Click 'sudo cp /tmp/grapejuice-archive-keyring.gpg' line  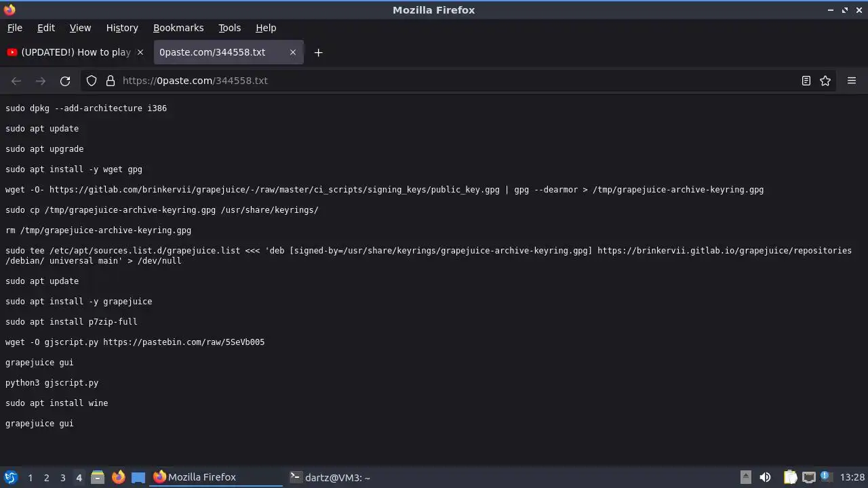(x=162, y=210)
